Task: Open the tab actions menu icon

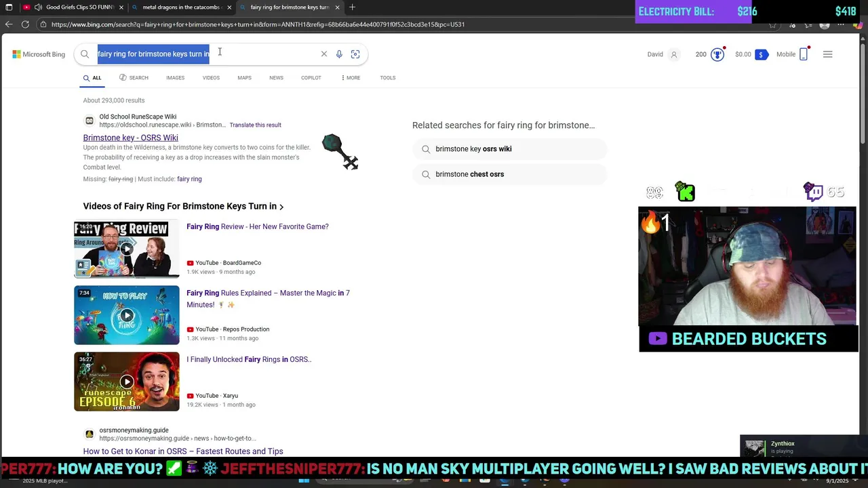Action: point(9,7)
